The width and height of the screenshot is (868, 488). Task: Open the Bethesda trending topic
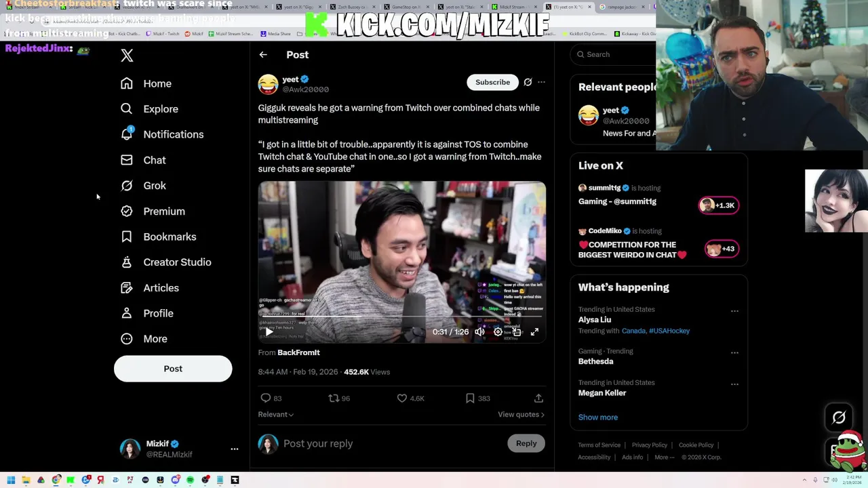[x=595, y=361]
